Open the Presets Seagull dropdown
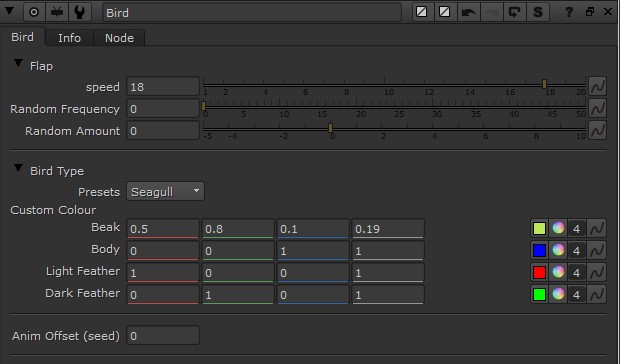Image resolution: width=620 pixels, height=364 pixels. click(165, 191)
